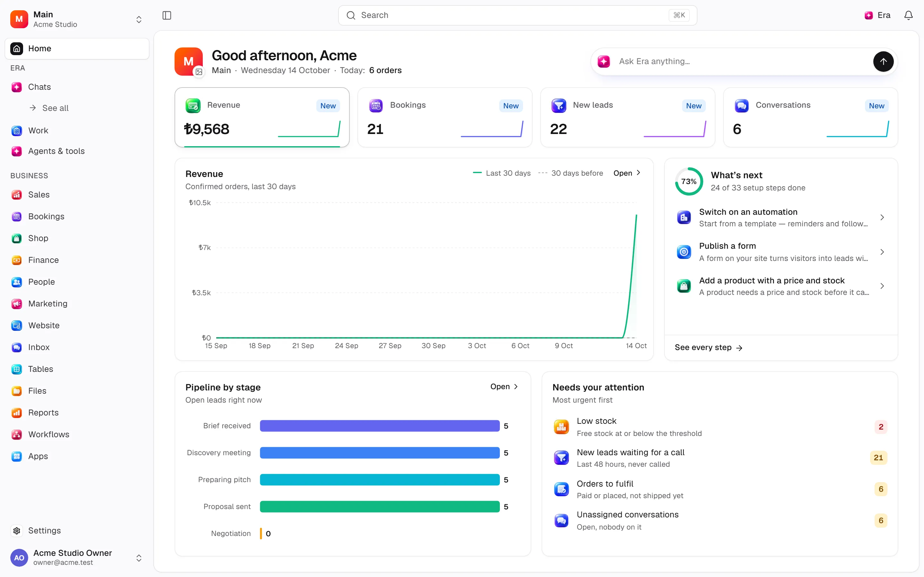Click the Low stock alert icon
Image resolution: width=924 pixels, height=577 pixels.
pos(561,427)
